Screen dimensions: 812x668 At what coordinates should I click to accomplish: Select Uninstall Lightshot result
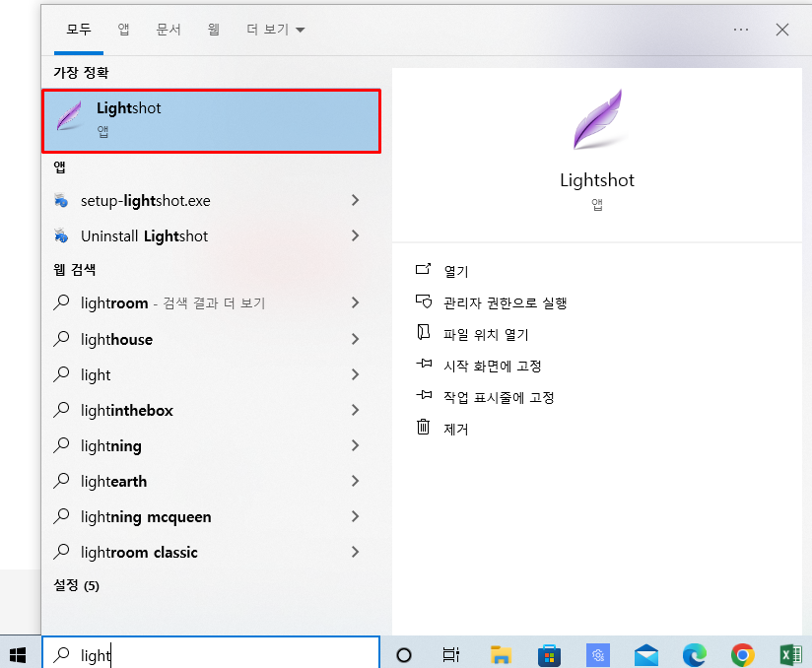[x=211, y=236]
